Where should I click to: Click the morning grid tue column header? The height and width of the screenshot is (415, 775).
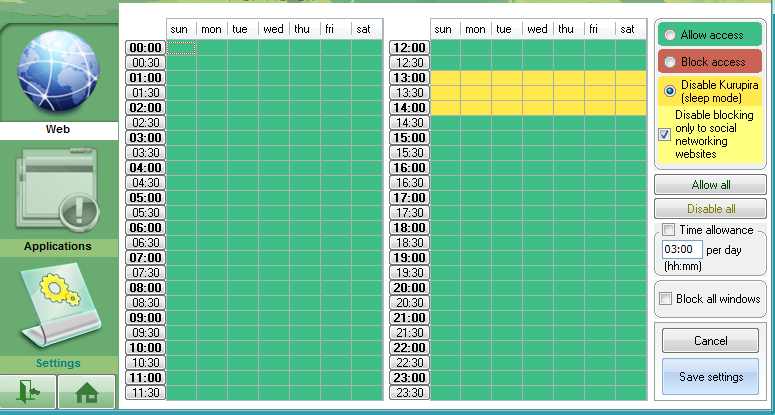[x=243, y=29]
